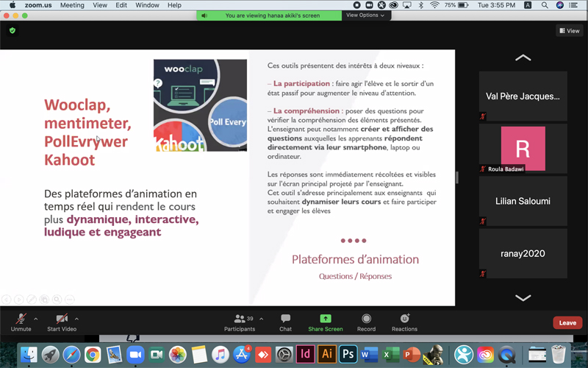This screenshot has height=368, width=588.
Task: Select Lilian Saloumi participant tile
Action: point(523,201)
